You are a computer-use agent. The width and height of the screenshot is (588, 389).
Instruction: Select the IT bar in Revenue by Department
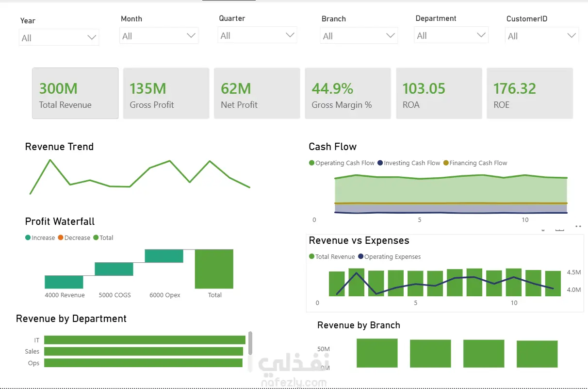[x=145, y=340]
